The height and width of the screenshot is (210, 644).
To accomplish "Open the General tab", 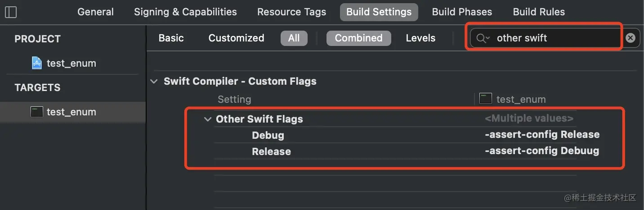I will click(95, 12).
